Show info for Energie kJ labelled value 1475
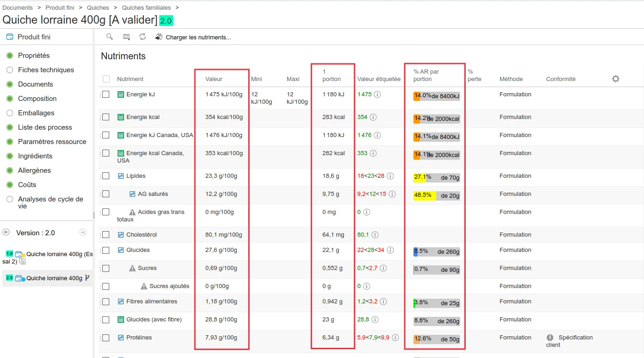Image resolution: width=644 pixels, height=358 pixels. (x=377, y=94)
